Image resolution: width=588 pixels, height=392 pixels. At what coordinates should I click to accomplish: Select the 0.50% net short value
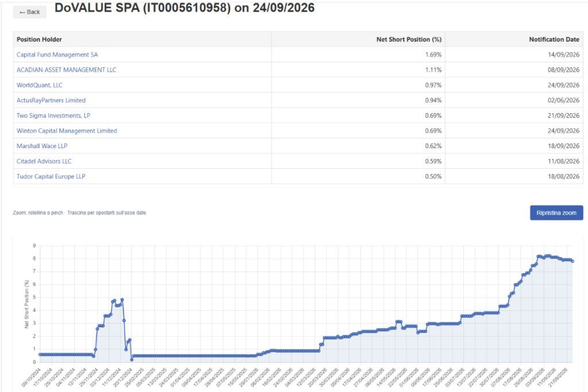[433, 177]
